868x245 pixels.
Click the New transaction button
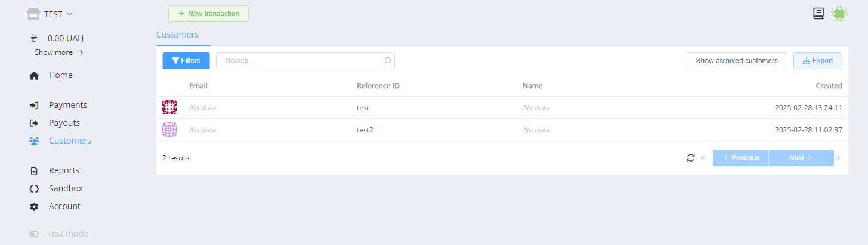(208, 14)
